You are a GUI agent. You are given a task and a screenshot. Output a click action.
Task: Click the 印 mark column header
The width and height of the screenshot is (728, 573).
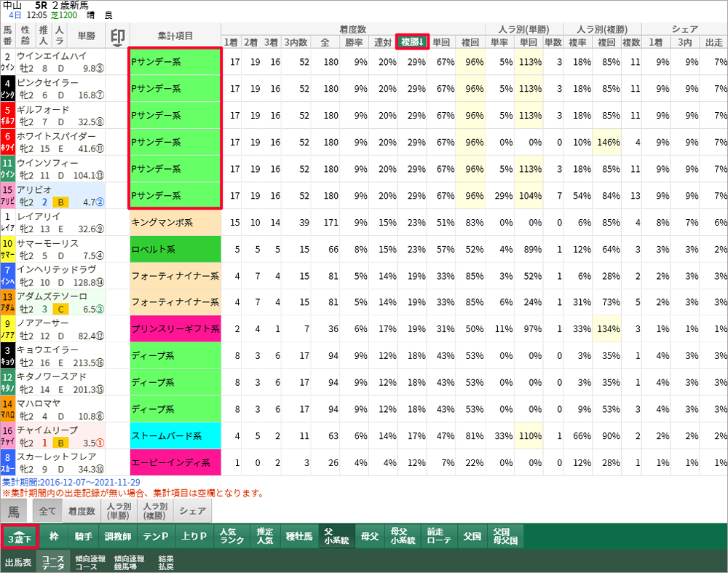[118, 36]
